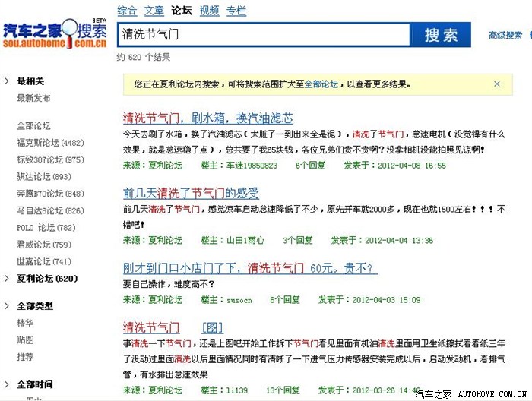532x401 pixels.
Task: Expand the 全部时间 chevron
Action: (x=7, y=384)
